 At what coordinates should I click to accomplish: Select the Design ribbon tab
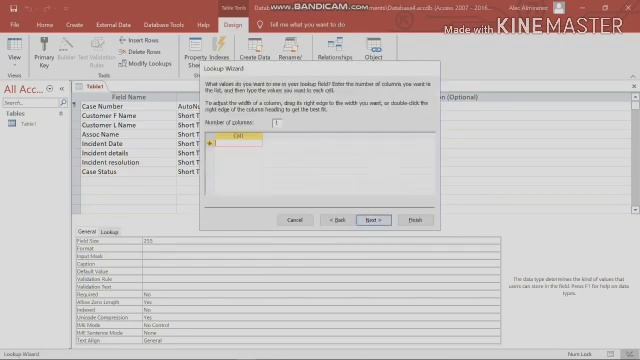pyautogui.click(x=233, y=25)
